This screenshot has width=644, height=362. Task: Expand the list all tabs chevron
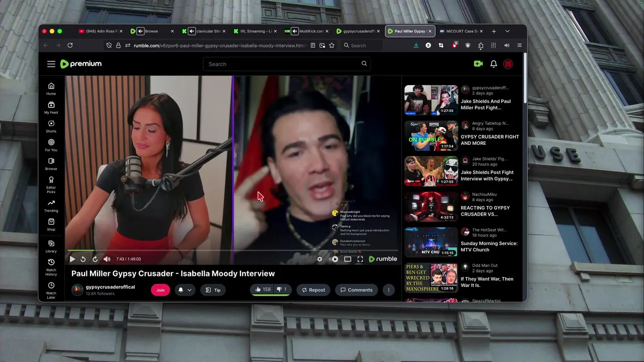pos(507,31)
